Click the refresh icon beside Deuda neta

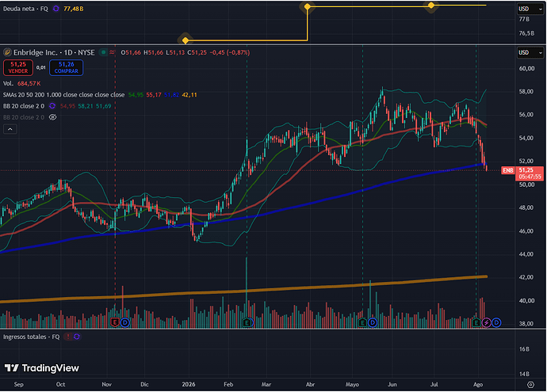(55, 9)
